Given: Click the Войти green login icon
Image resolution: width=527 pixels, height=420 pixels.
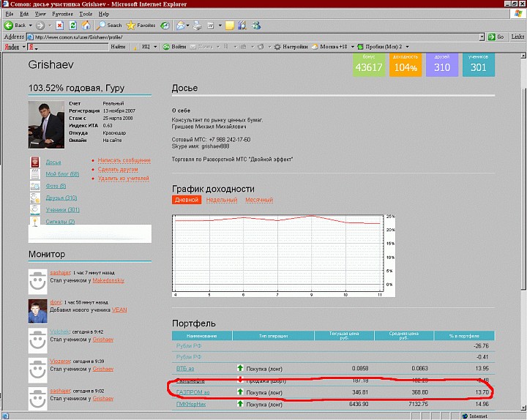Looking at the screenshot, I should tap(166, 47).
